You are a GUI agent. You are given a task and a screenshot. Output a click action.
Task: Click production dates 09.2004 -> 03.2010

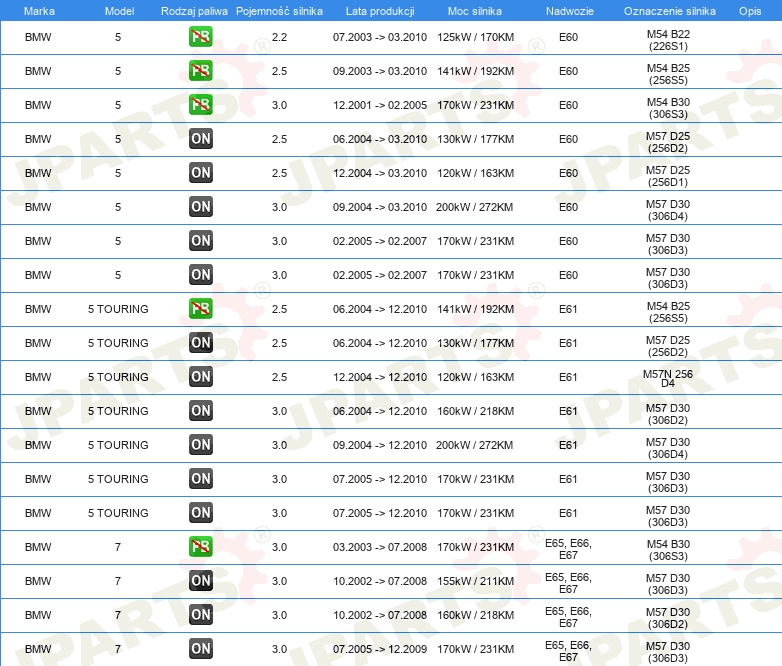pyautogui.click(x=380, y=207)
